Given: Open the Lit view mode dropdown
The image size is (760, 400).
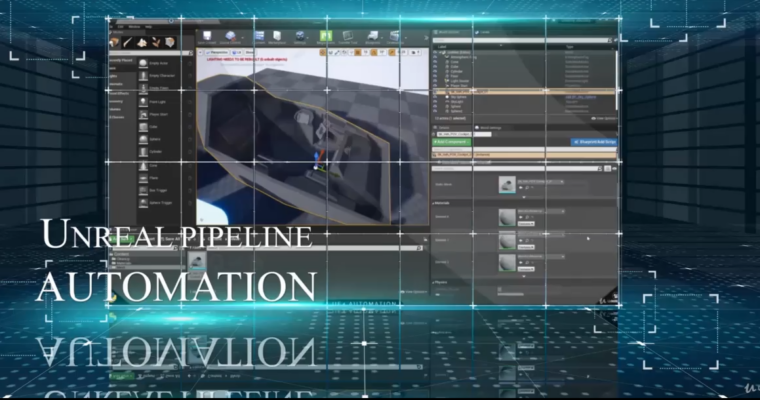Looking at the screenshot, I should click(x=237, y=52).
